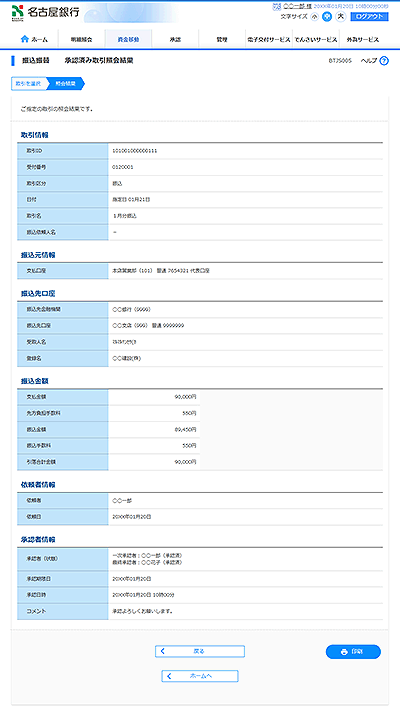Open the 外為サービス menu
The image size is (400, 720).
click(x=363, y=39)
